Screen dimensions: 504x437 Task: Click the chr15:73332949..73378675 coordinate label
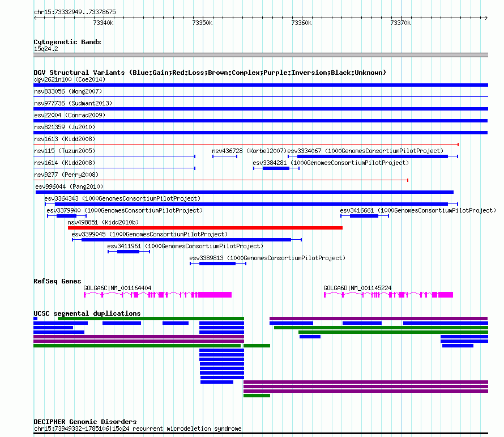[x=75, y=12]
